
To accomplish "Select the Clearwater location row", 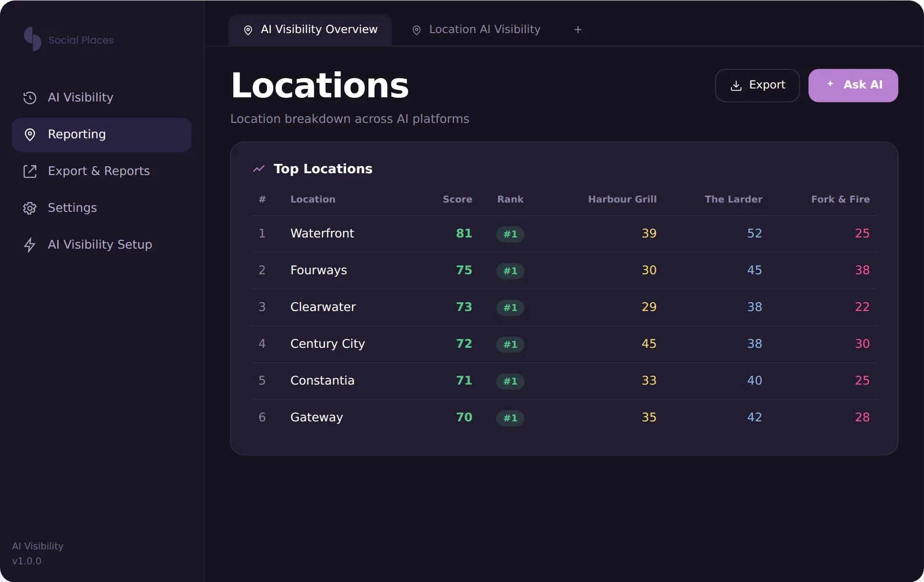I will coord(564,307).
